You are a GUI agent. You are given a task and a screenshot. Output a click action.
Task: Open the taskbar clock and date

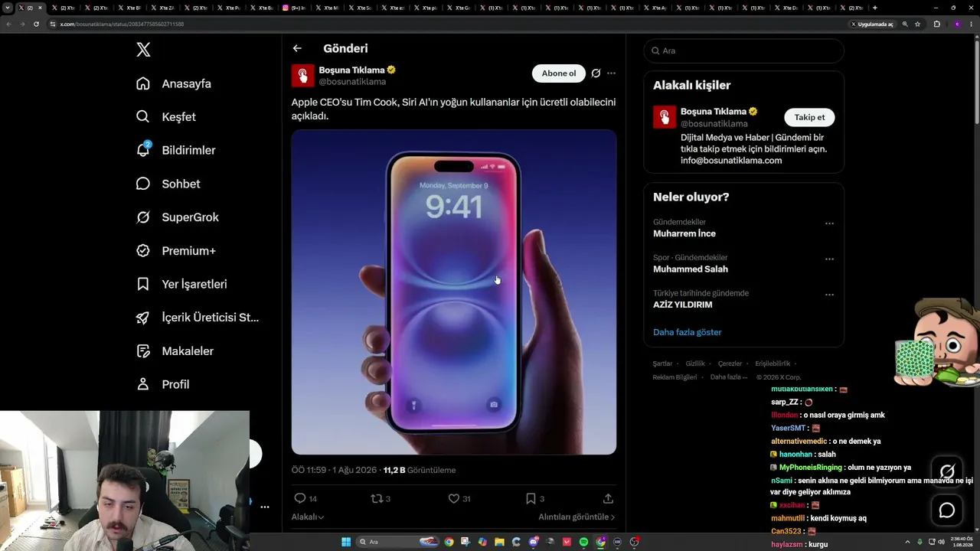pos(961,542)
